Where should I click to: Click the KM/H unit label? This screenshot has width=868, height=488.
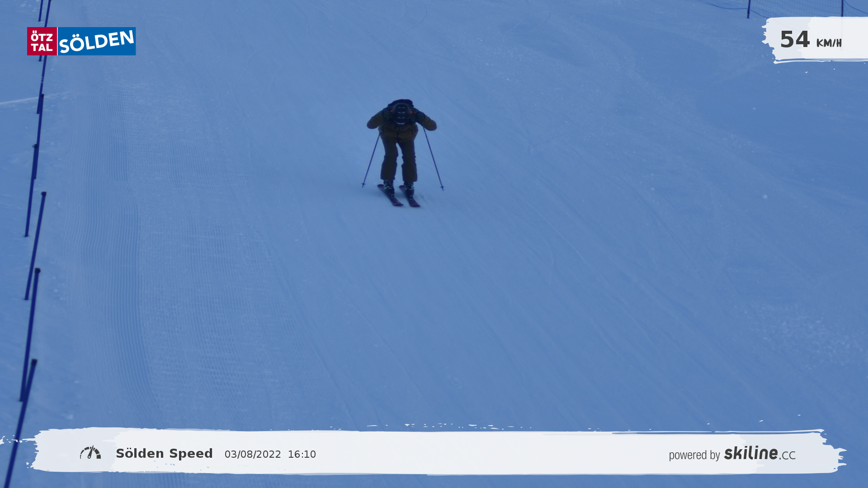click(x=829, y=43)
